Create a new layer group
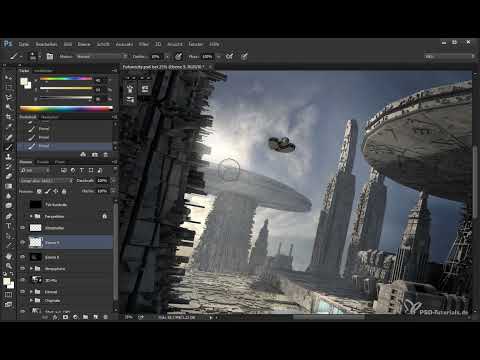 [x=85, y=317]
